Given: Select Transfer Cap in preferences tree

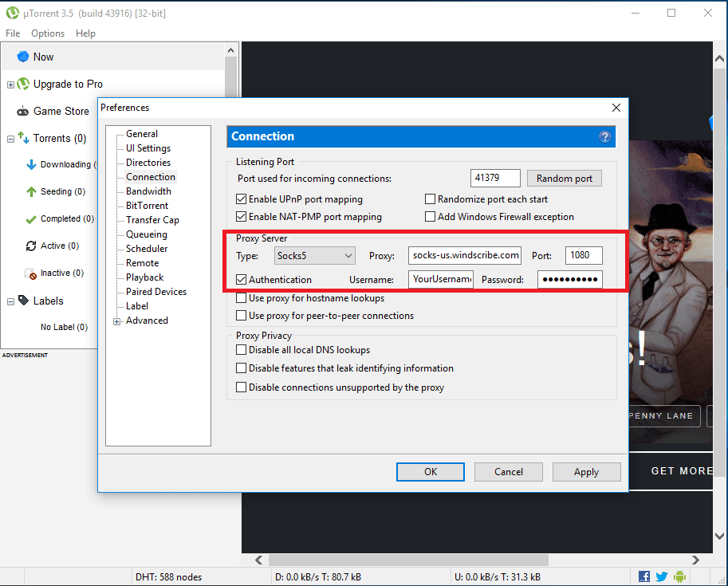Looking at the screenshot, I should tap(152, 220).
